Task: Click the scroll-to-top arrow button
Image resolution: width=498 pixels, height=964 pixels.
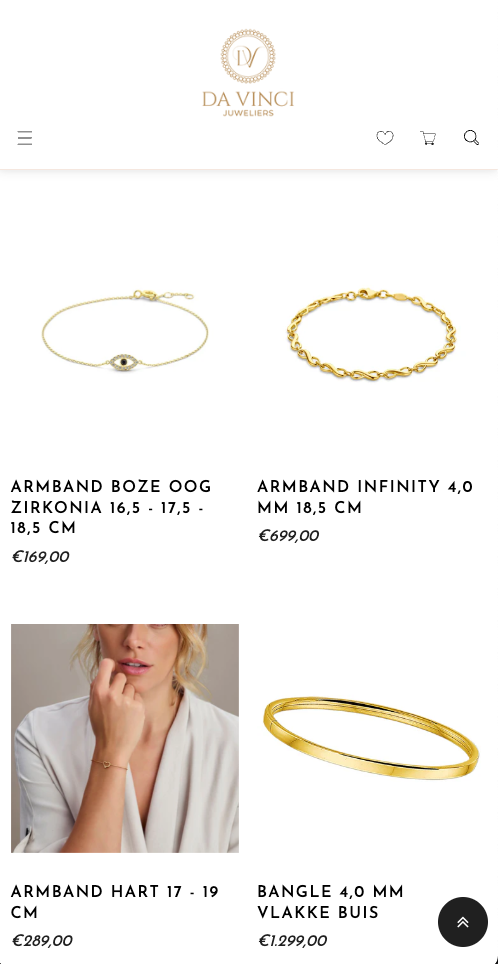Action: [463, 922]
